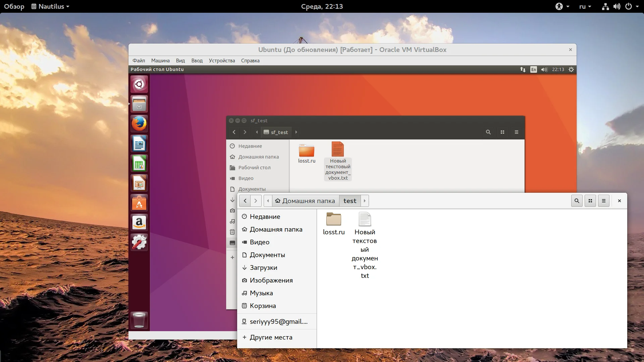This screenshot has width=644, height=362.
Task: Launch LibreOffice Writer from the launcher
Action: tap(139, 144)
